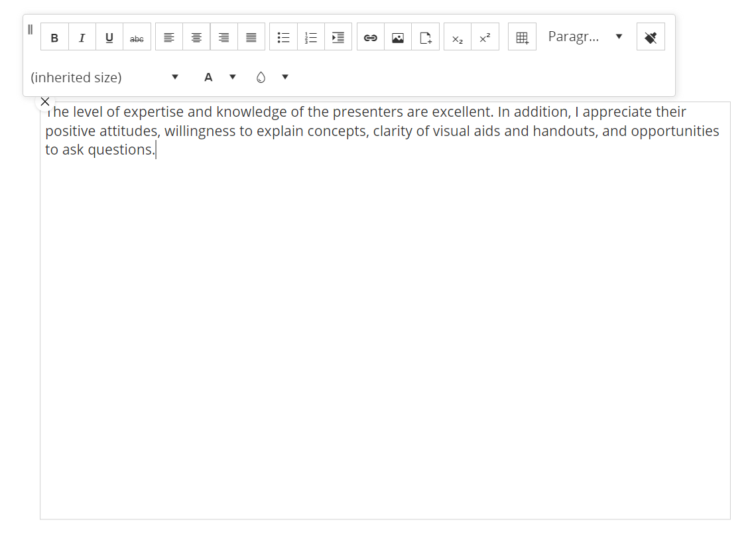
Task: Clear formatting with cleaner icon
Action: [x=651, y=37]
